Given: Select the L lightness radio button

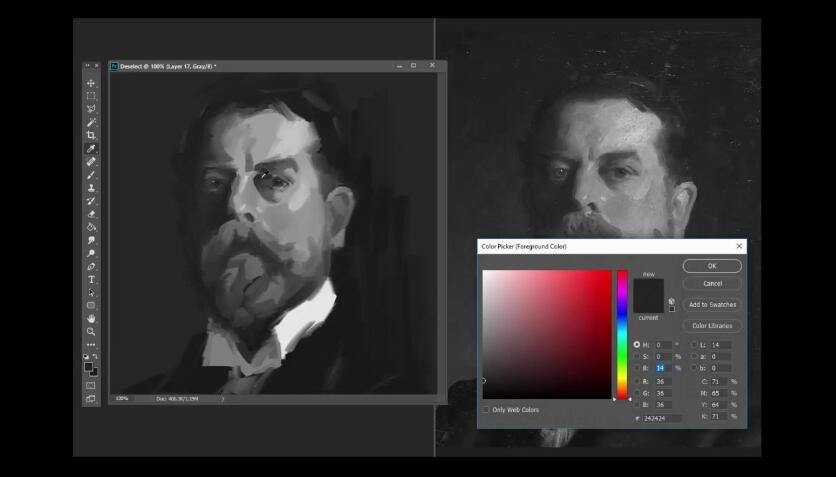Looking at the screenshot, I should pyautogui.click(x=694, y=345).
